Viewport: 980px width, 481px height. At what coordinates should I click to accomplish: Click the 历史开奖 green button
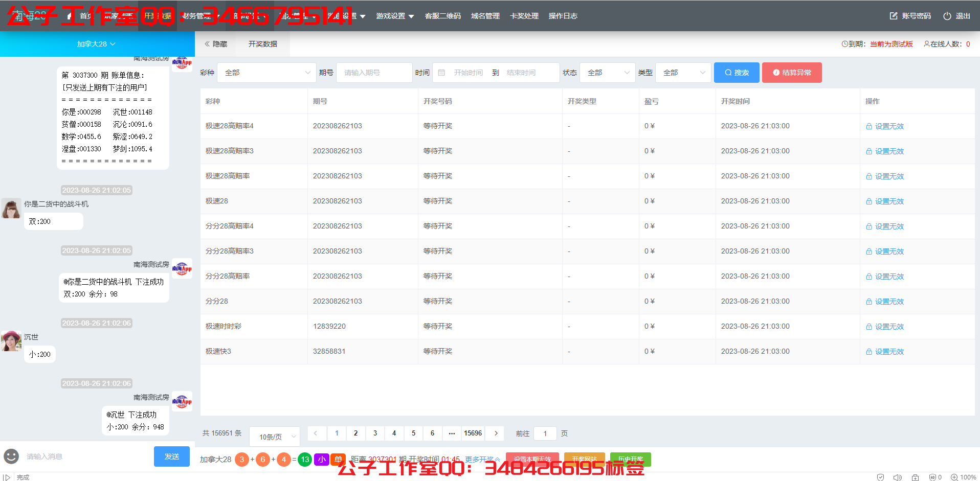coord(631,459)
